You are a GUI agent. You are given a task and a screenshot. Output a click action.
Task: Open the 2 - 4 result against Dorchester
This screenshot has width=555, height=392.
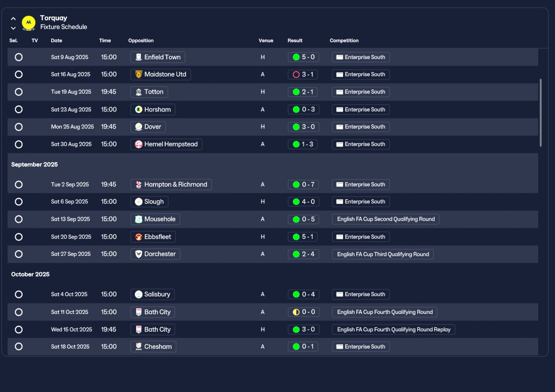click(x=304, y=254)
